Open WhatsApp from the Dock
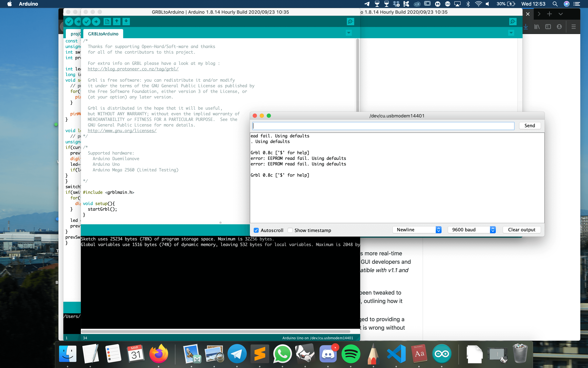 (282, 354)
